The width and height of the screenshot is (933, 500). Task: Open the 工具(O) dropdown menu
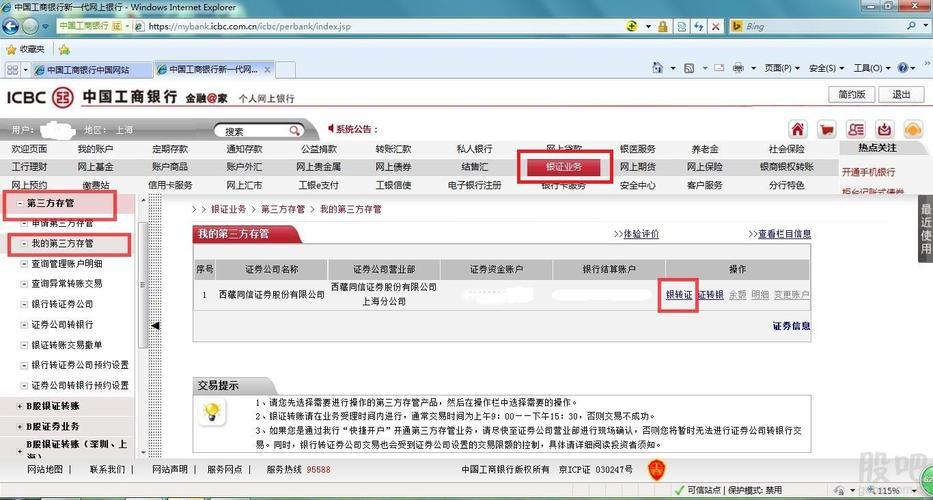pyautogui.click(x=872, y=68)
